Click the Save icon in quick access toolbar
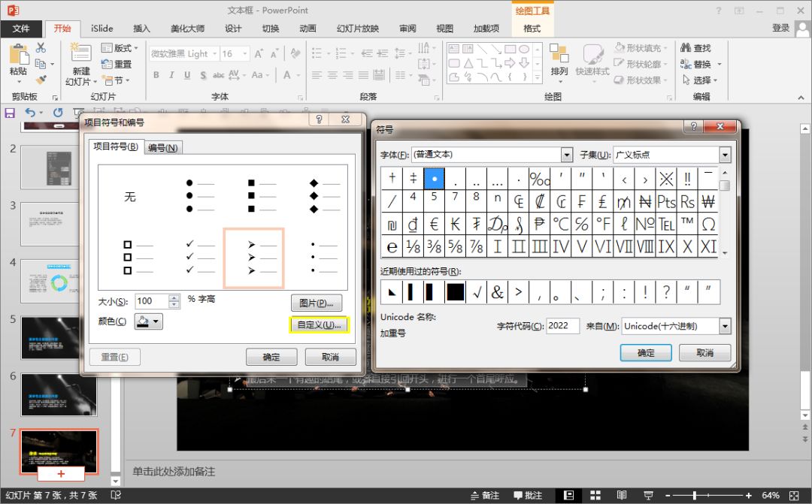The width and height of the screenshot is (812, 504). [x=10, y=113]
